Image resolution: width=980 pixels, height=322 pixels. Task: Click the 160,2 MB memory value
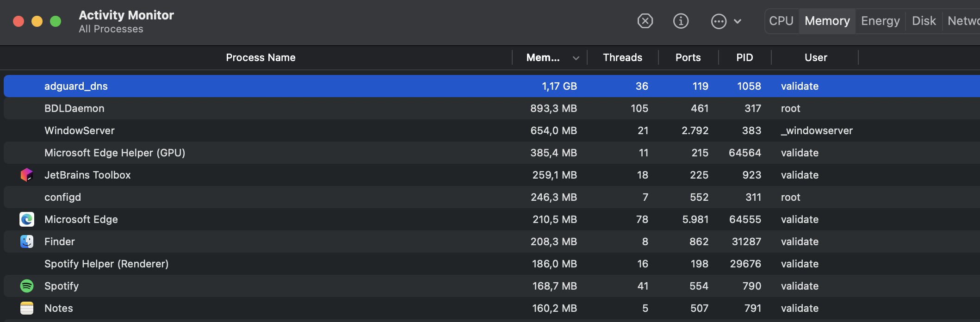click(554, 308)
